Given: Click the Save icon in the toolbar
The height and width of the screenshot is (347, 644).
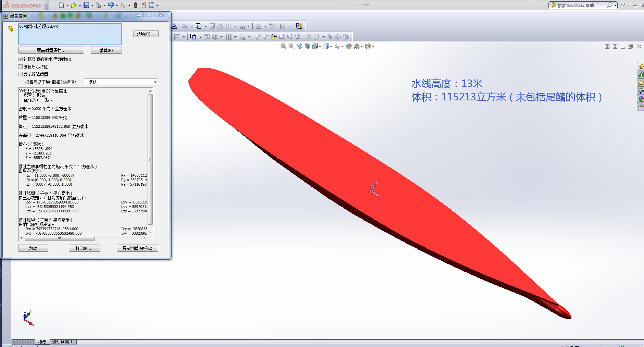Looking at the screenshot, I should (x=86, y=5).
